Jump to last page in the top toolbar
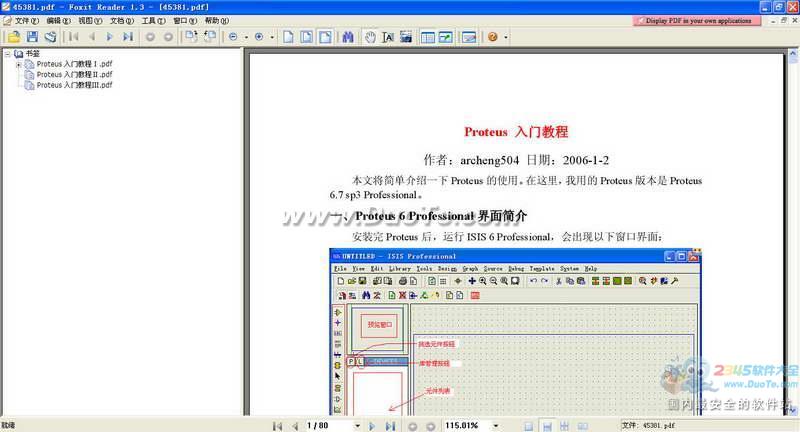The image size is (800, 432). 128,37
